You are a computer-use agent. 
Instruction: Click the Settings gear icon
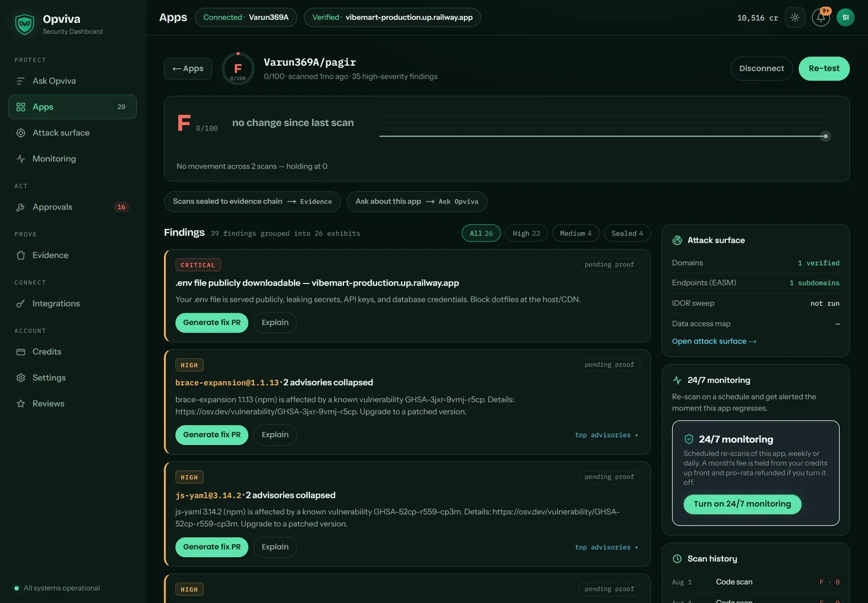(x=20, y=378)
